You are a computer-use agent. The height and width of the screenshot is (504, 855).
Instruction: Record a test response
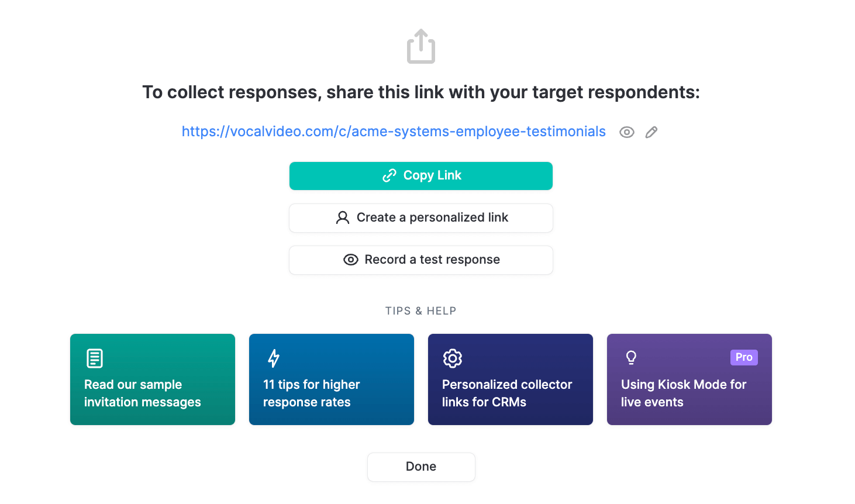[420, 260]
